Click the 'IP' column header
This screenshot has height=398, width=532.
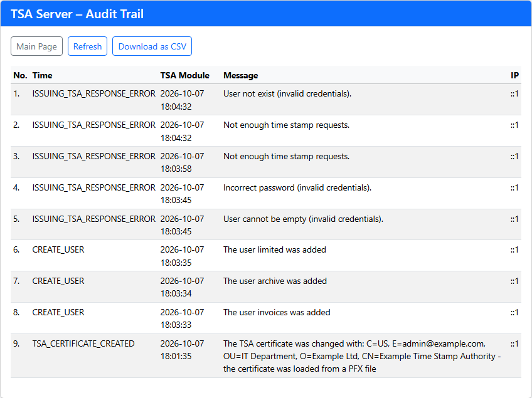(514, 75)
